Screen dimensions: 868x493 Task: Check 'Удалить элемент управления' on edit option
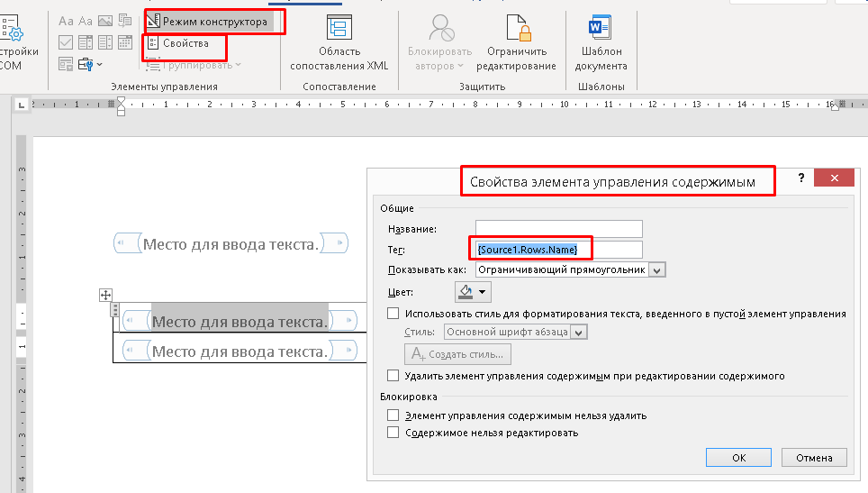(392, 376)
